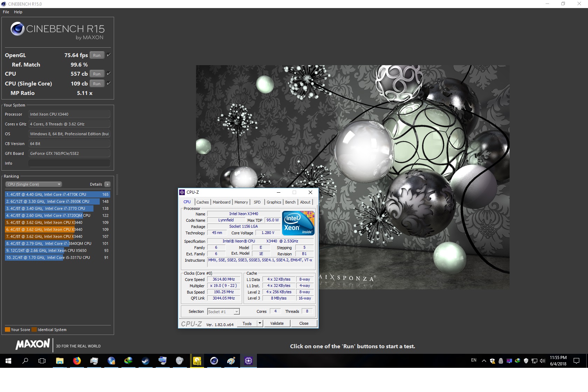Viewport: 588px width, 392px height.
Task: Click the MAXON logo at bottom
Action: [33, 344]
